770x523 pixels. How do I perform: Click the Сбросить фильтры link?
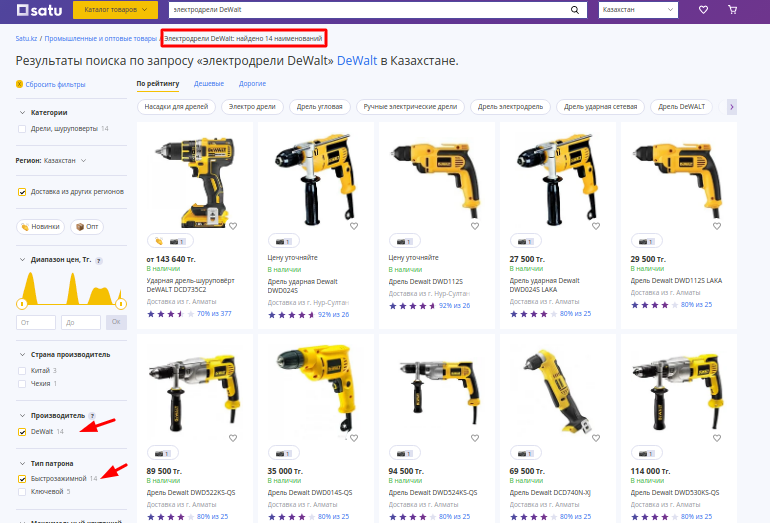point(55,84)
